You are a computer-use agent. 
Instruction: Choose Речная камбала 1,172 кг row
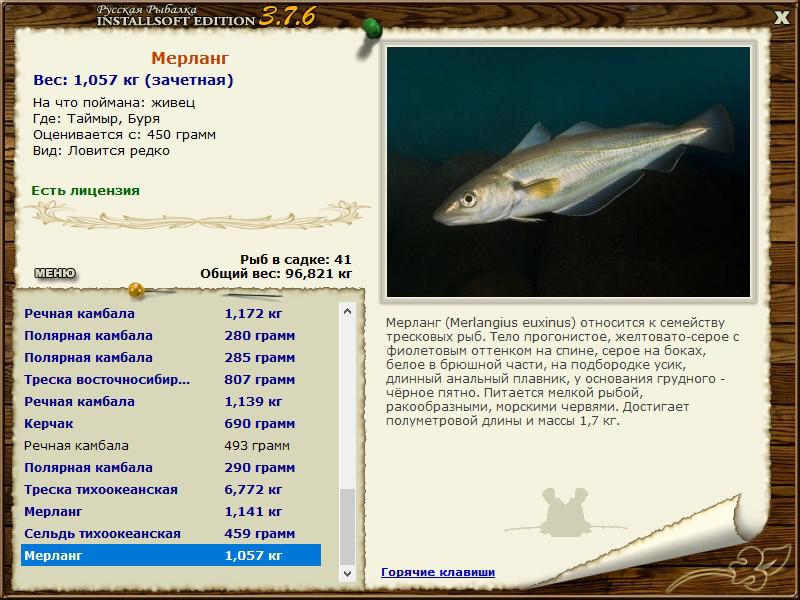click(x=170, y=314)
